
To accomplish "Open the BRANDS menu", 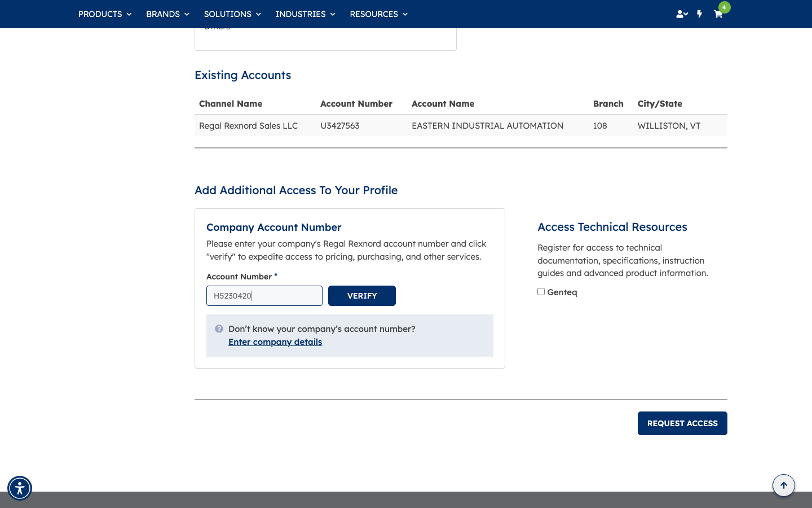I will coord(162,14).
